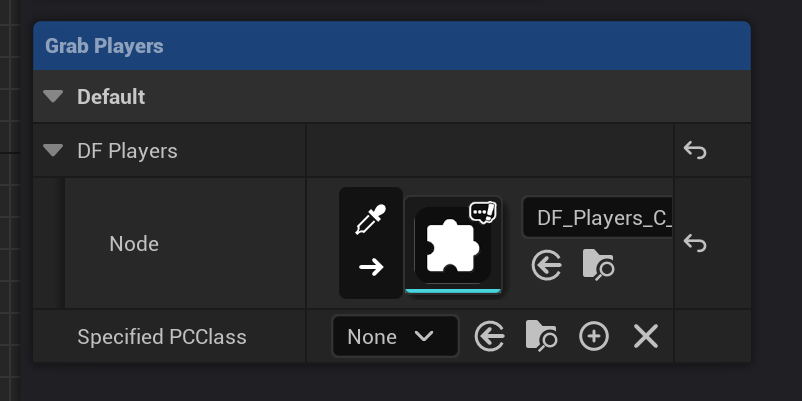Select the Node property label
The height and width of the screenshot is (401, 802).
[133, 244]
